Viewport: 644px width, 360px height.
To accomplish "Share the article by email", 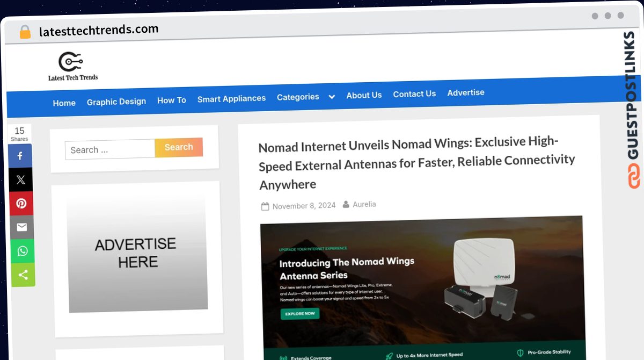I will click(x=22, y=227).
